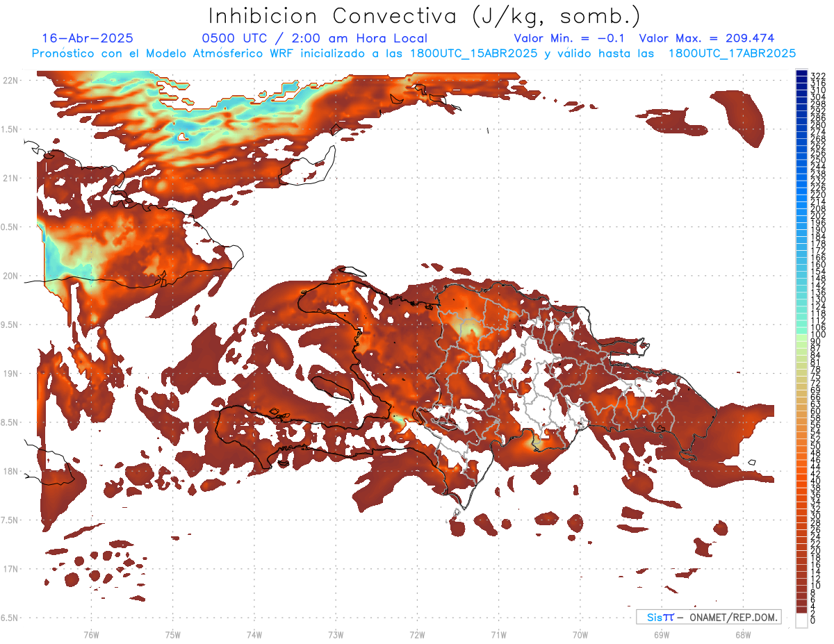Click the '68W' longitude label
Screen dimensions: 834x644
pos(743,634)
